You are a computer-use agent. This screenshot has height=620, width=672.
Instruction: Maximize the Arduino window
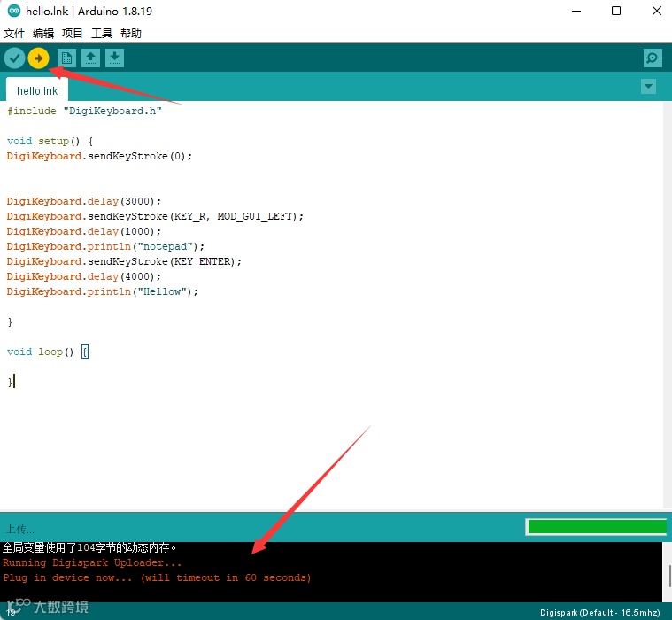point(616,12)
